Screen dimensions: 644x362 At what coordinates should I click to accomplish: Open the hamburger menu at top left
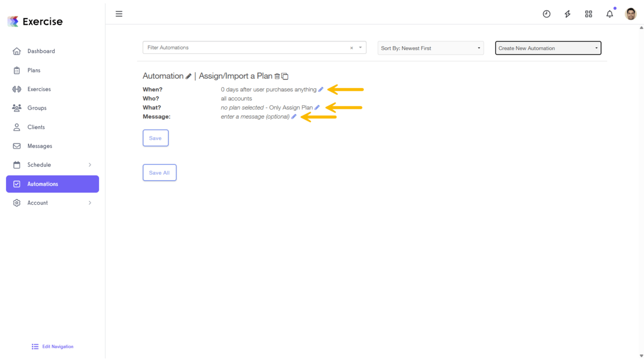[x=119, y=14]
